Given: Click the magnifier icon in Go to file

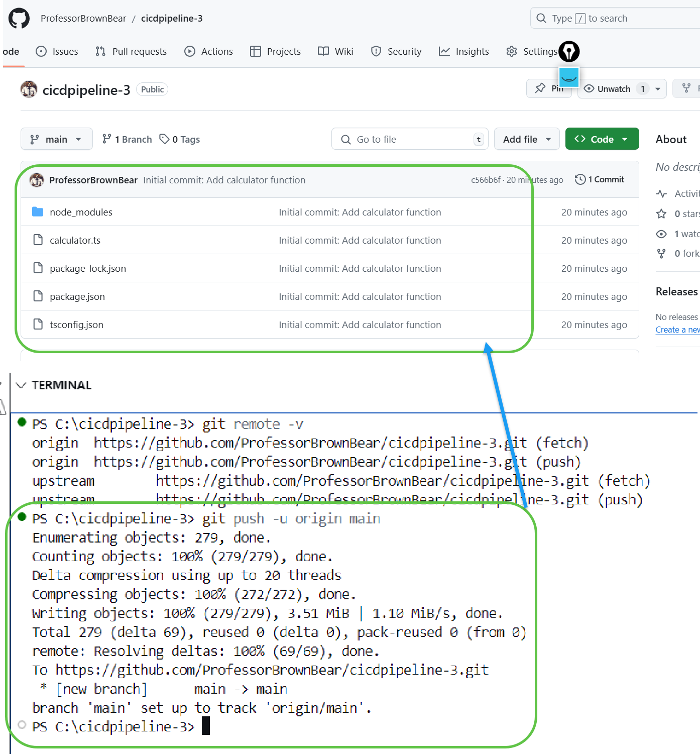Looking at the screenshot, I should tap(346, 139).
